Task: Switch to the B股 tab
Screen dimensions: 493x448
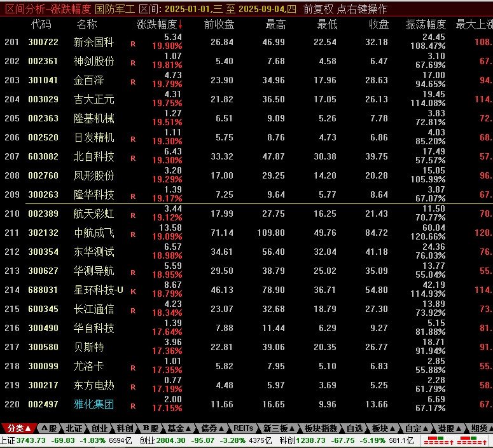Action: [x=151, y=428]
